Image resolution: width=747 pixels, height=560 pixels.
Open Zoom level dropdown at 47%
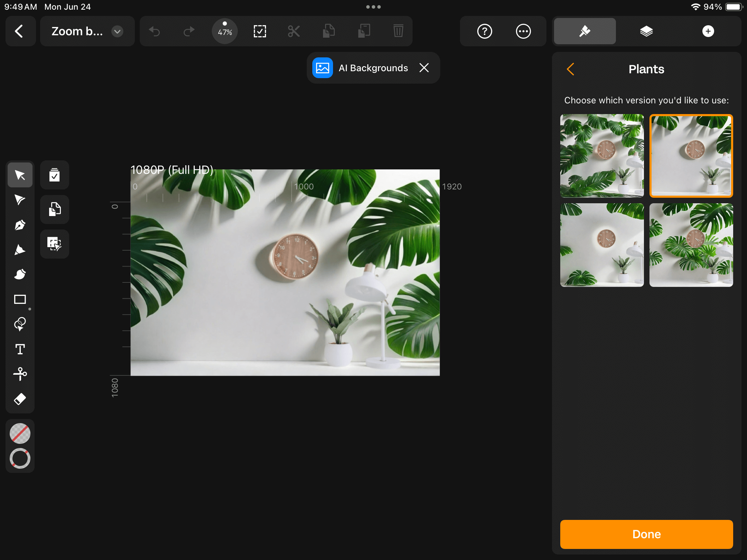click(x=225, y=31)
